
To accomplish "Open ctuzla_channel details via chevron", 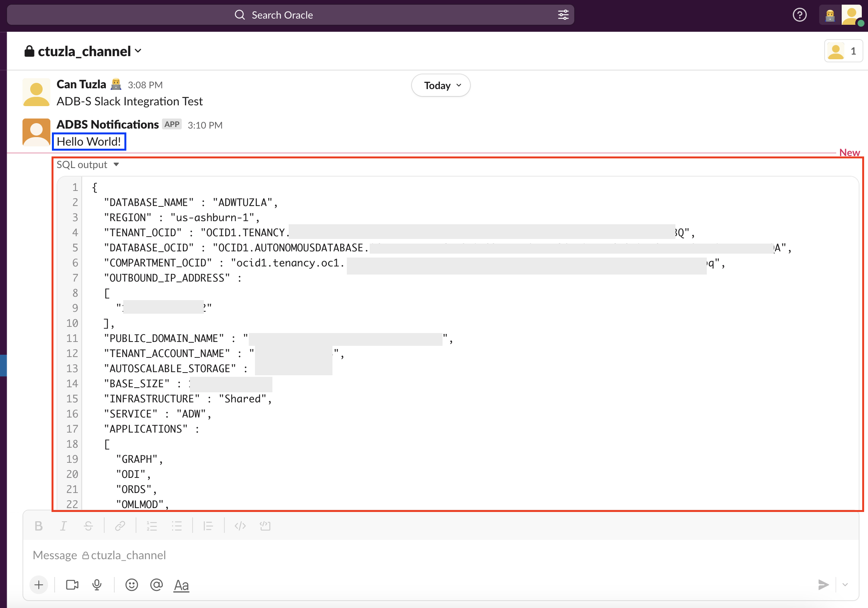I will [139, 51].
